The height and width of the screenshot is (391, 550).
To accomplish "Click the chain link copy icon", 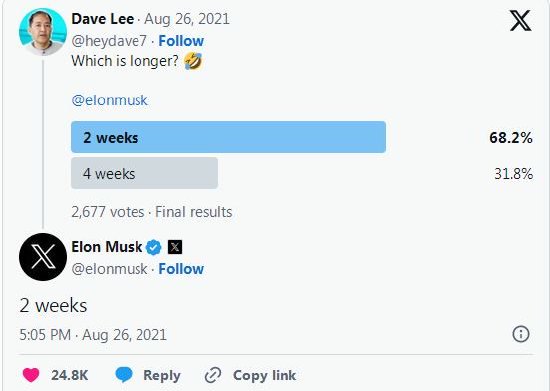I will tap(213, 375).
